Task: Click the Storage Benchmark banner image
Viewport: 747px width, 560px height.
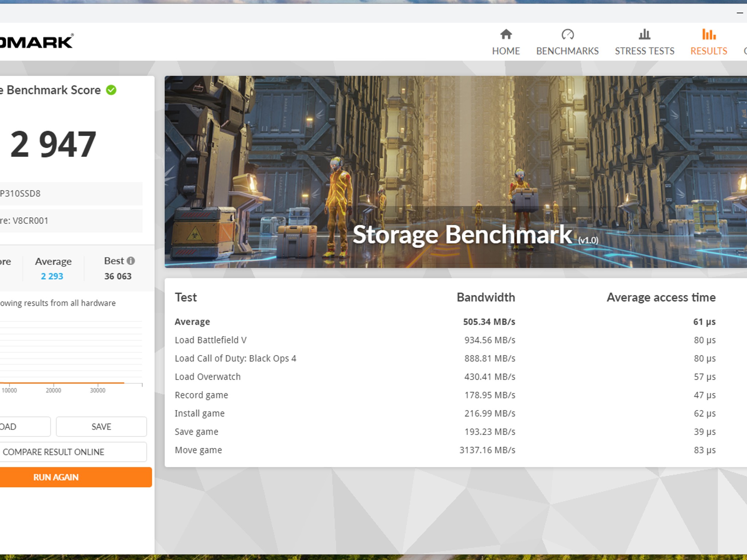Action: click(x=456, y=172)
